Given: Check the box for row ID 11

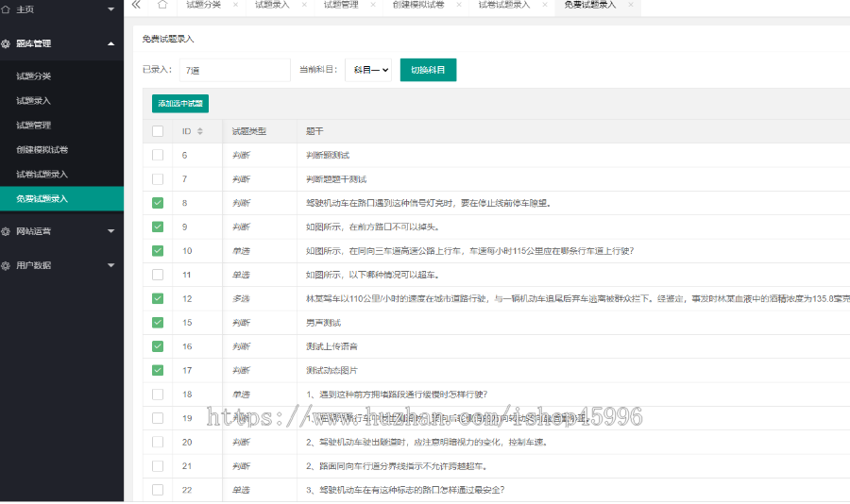Looking at the screenshot, I should tap(158, 275).
